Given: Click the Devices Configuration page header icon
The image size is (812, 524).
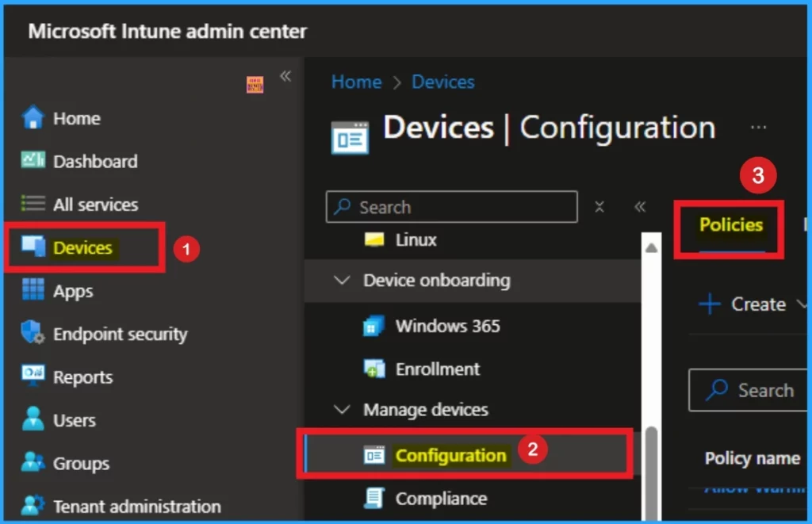Looking at the screenshot, I should pyautogui.click(x=350, y=138).
